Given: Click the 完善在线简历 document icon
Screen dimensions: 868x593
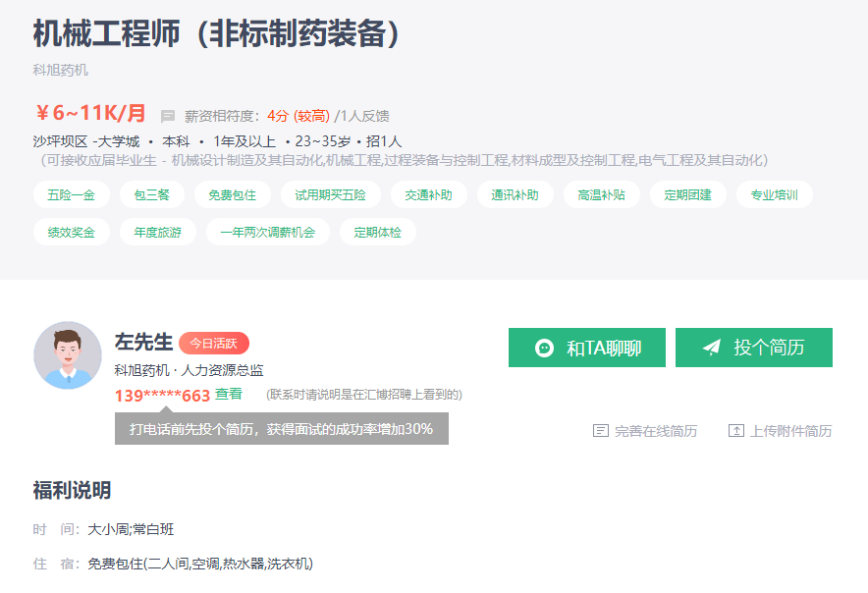Looking at the screenshot, I should [x=601, y=431].
